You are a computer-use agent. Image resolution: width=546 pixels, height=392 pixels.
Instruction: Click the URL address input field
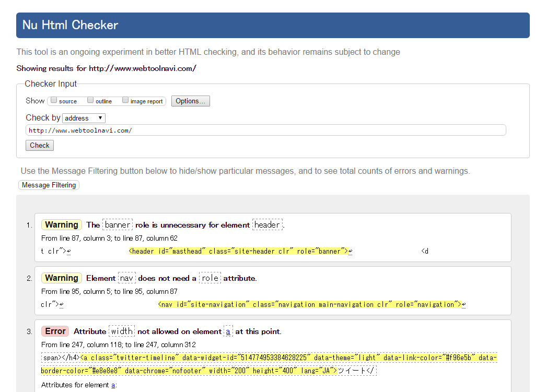pyautogui.click(x=265, y=130)
